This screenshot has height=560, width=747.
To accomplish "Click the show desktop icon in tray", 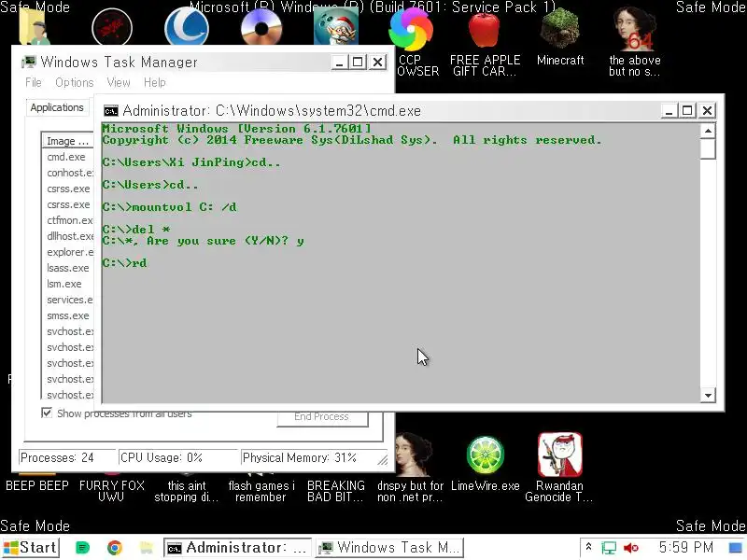I will (736, 548).
